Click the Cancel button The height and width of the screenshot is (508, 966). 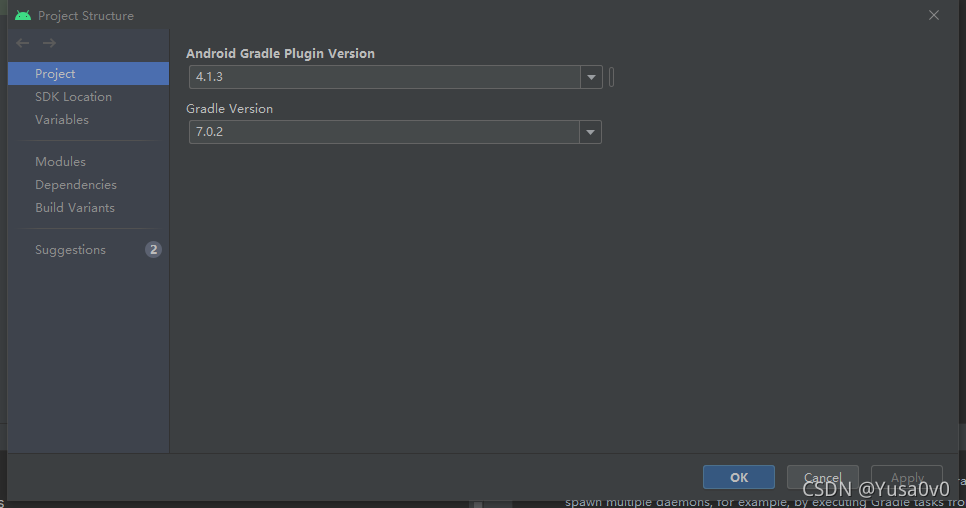tap(822, 477)
